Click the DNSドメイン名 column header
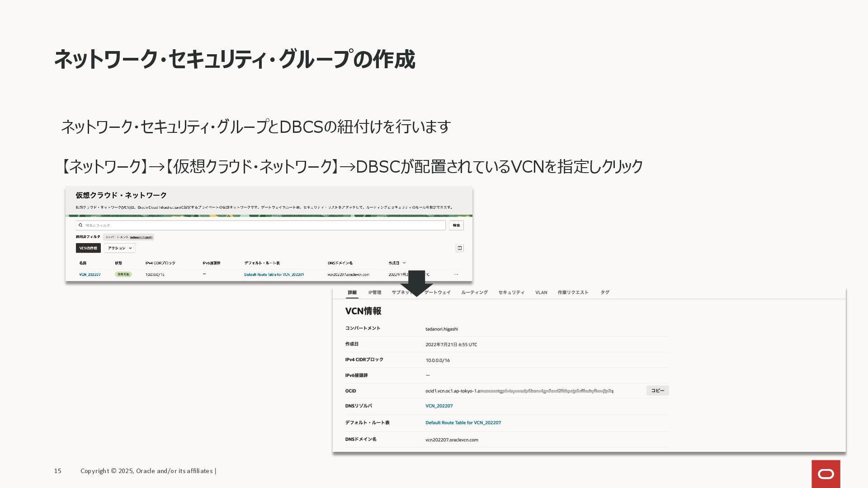The image size is (868, 488). coord(340,263)
